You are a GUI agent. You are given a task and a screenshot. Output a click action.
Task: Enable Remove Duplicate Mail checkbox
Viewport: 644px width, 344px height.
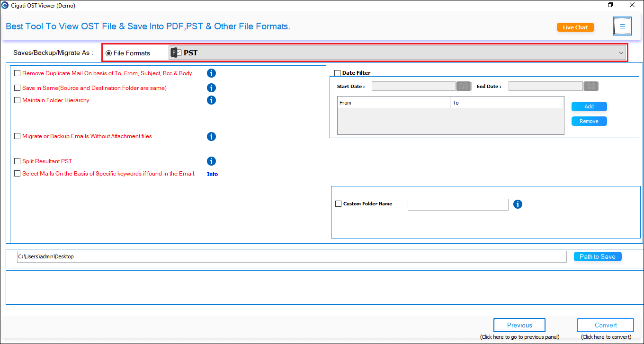pyautogui.click(x=18, y=73)
